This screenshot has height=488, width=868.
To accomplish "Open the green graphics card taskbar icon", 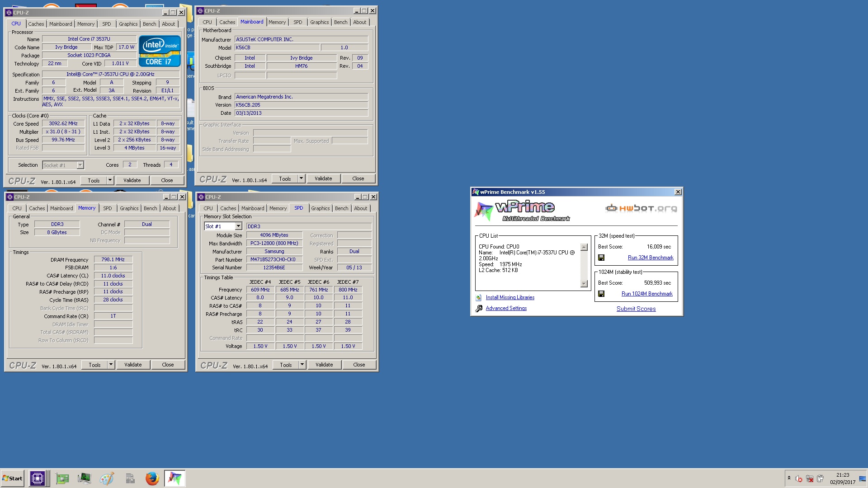I will [62, 478].
